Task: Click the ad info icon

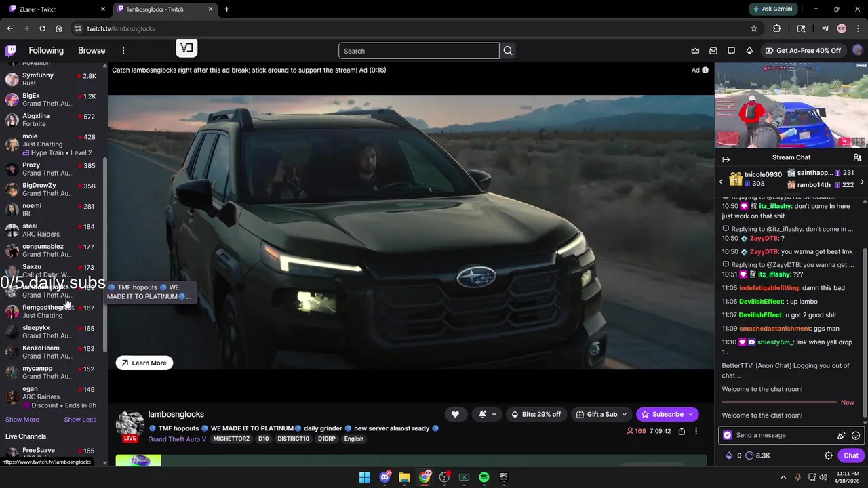Action: (x=705, y=70)
